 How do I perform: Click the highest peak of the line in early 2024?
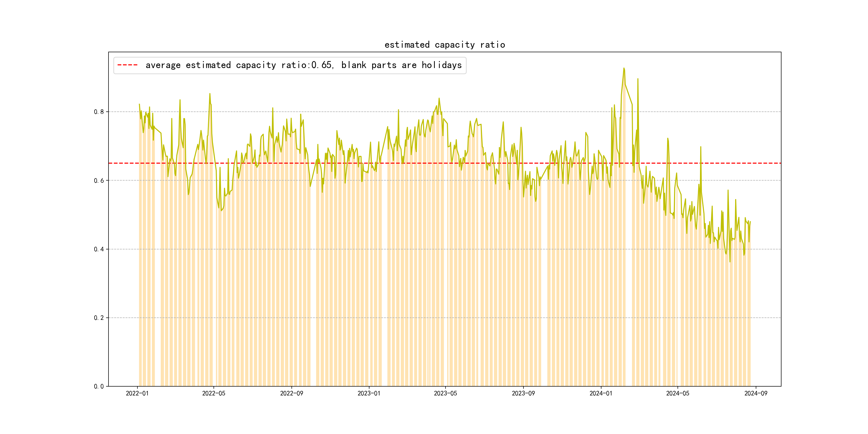click(624, 68)
